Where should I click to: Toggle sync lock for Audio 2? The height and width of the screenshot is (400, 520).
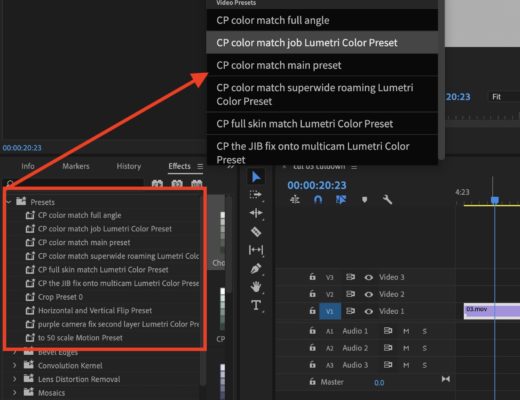pos(388,348)
